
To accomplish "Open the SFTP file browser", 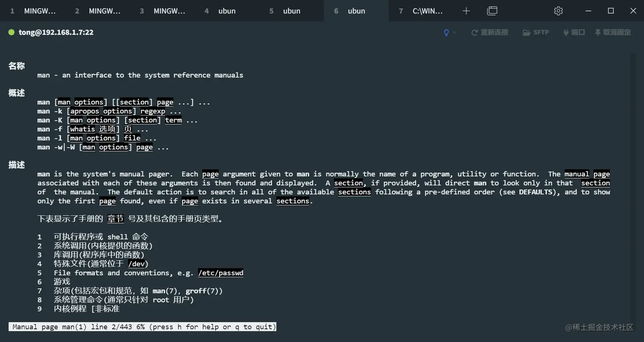I will coord(535,32).
